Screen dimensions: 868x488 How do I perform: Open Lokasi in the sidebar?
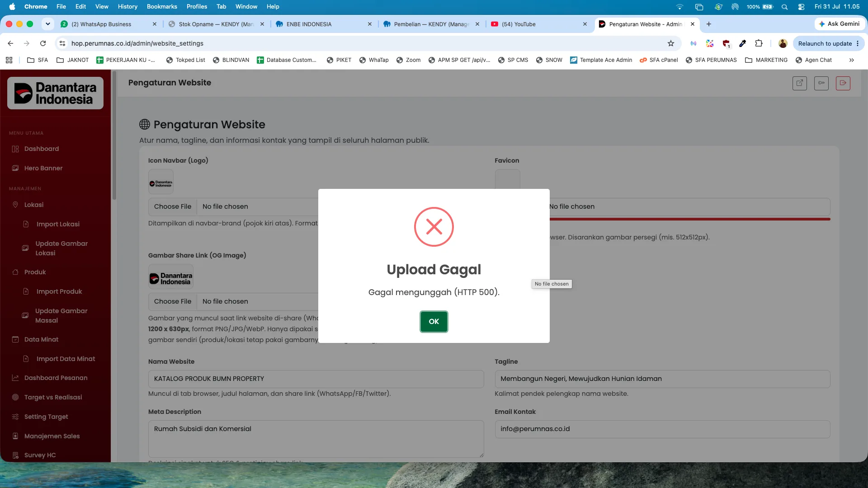34,205
